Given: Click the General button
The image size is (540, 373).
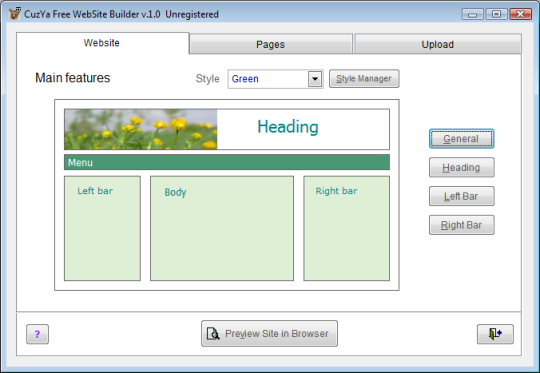Looking at the screenshot, I should [461, 139].
